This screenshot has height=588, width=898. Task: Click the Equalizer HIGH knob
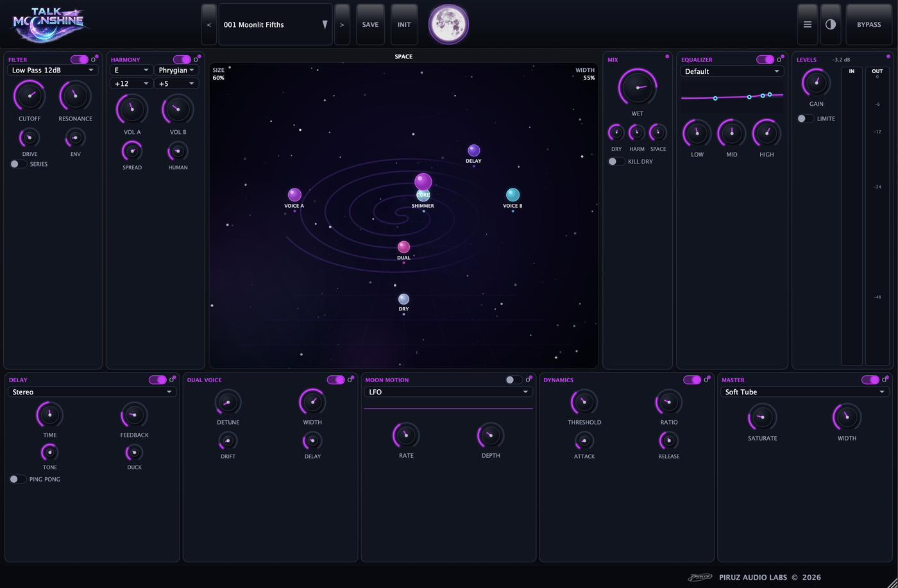point(767,133)
